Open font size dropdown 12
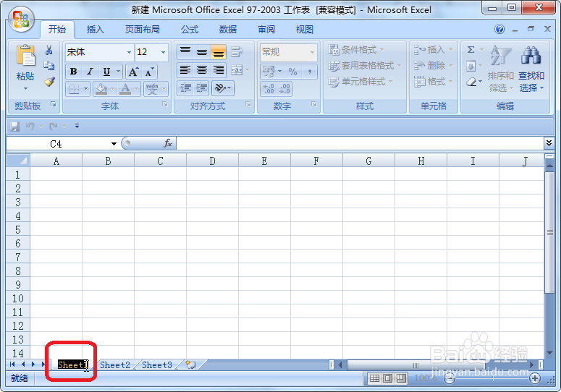This screenshot has width=561, height=392. 163,52
